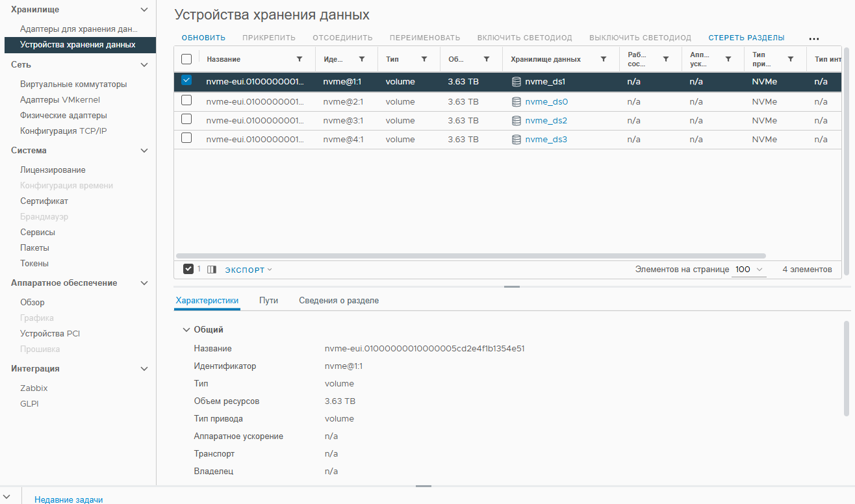Viewport: 855px width, 504px height.
Task: Uncheck the nvme@1:1 row checkbox
Action: pyautogui.click(x=186, y=81)
